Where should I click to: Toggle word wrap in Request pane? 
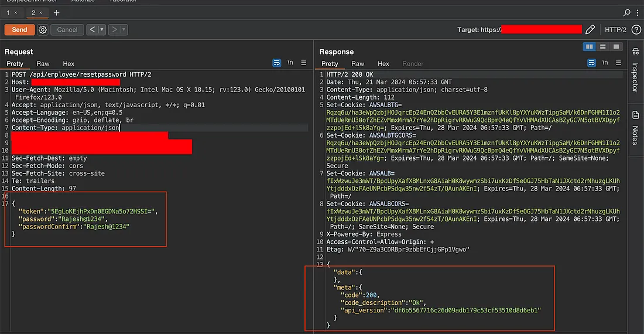(x=277, y=63)
